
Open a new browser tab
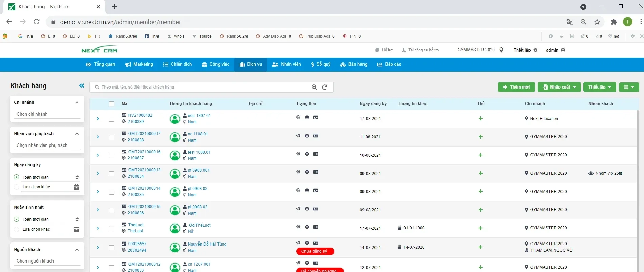point(114,7)
